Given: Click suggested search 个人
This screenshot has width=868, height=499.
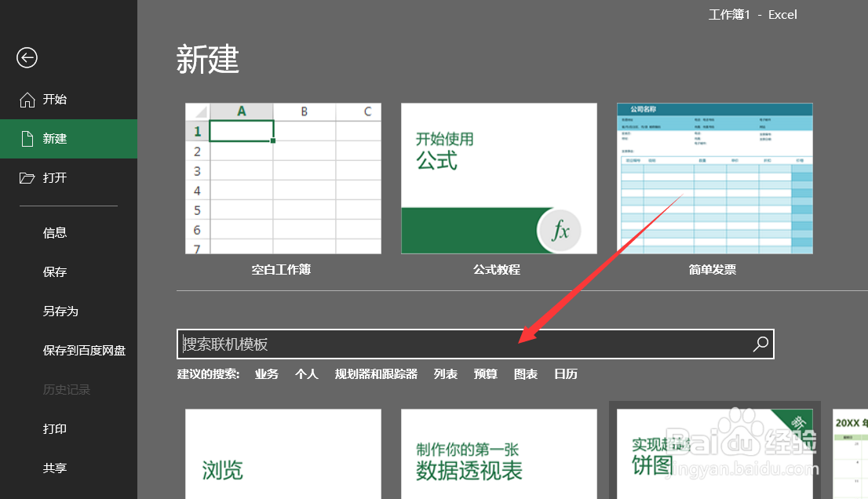Looking at the screenshot, I should pos(307,374).
